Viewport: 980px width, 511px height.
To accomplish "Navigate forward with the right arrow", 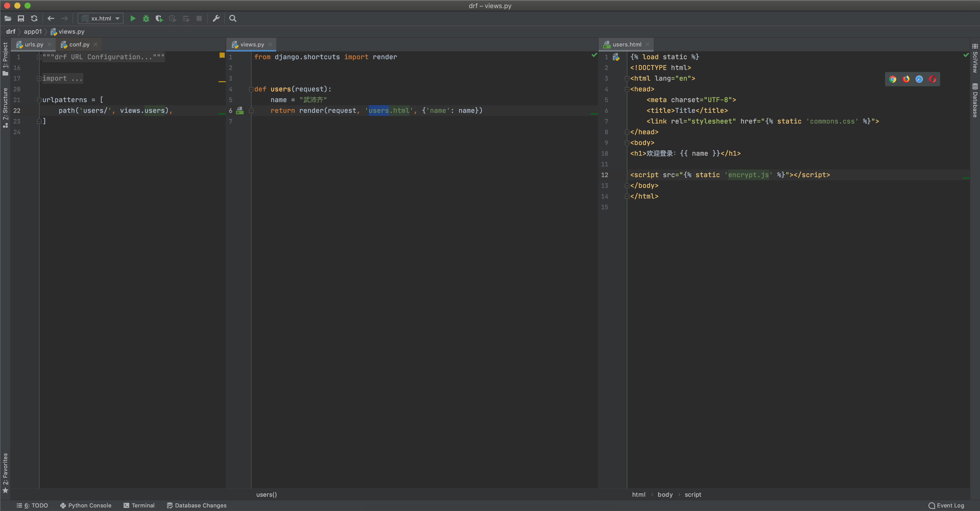I will [65, 18].
